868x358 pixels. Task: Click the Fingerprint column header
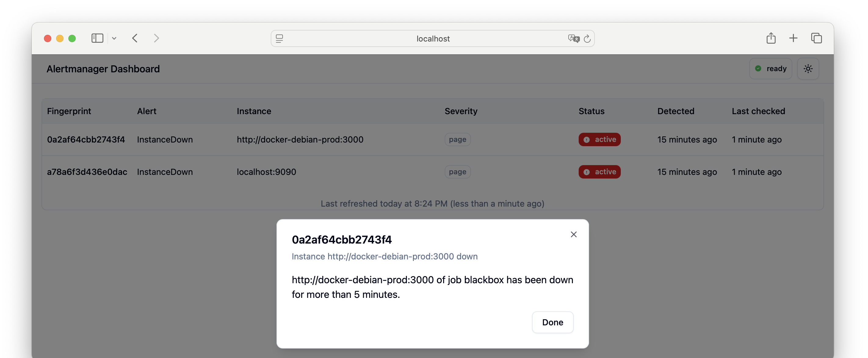click(69, 111)
